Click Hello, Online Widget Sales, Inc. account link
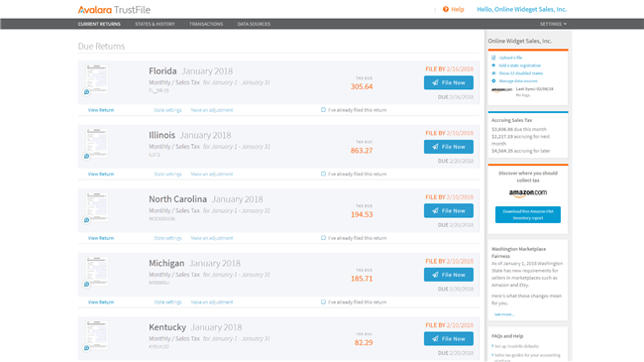Viewport: 644px width, 362px height. tap(521, 10)
